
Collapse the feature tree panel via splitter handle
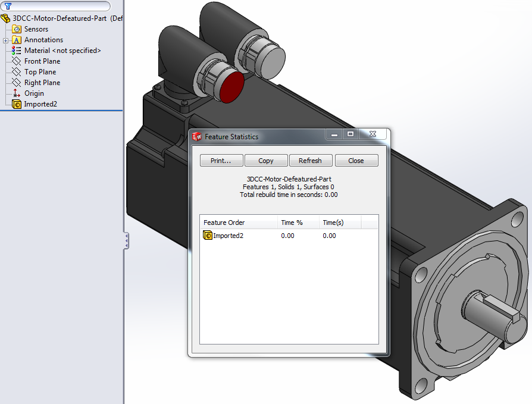pyautogui.click(x=126, y=240)
